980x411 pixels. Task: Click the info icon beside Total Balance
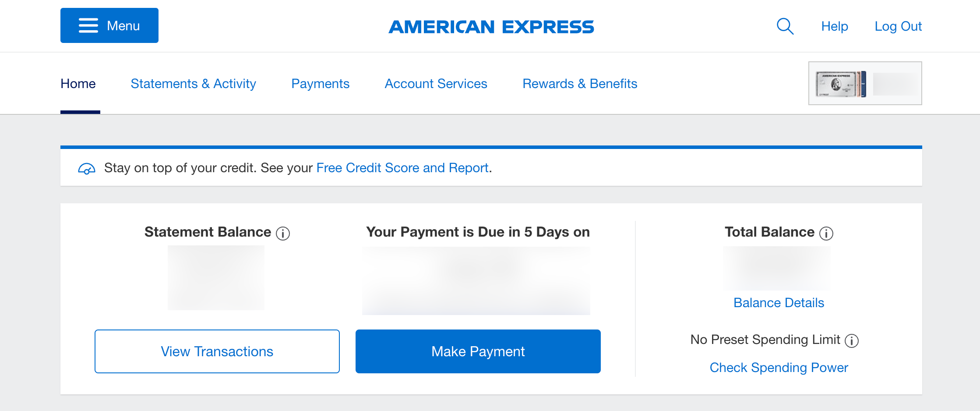coord(827,234)
